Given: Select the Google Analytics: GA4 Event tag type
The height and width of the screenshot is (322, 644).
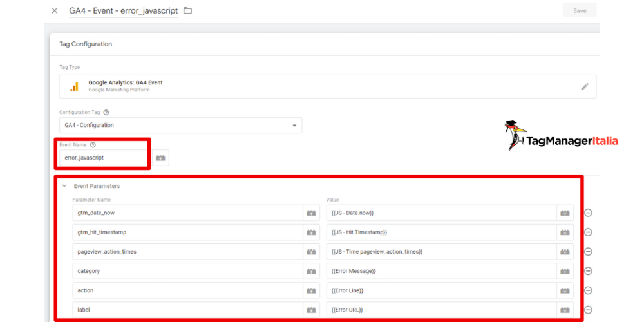Looking at the screenshot, I should click(x=328, y=86).
